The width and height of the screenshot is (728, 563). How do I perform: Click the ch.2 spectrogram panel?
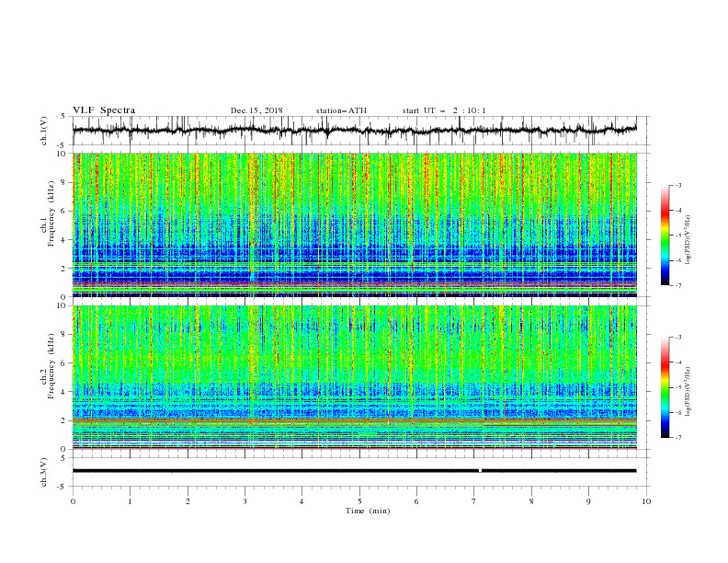(354, 377)
